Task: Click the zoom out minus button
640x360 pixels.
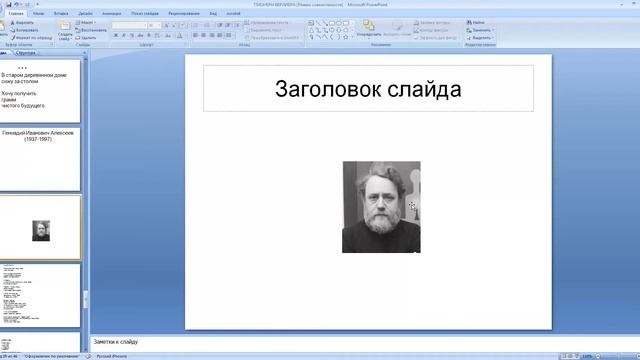Action: [598, 356]
